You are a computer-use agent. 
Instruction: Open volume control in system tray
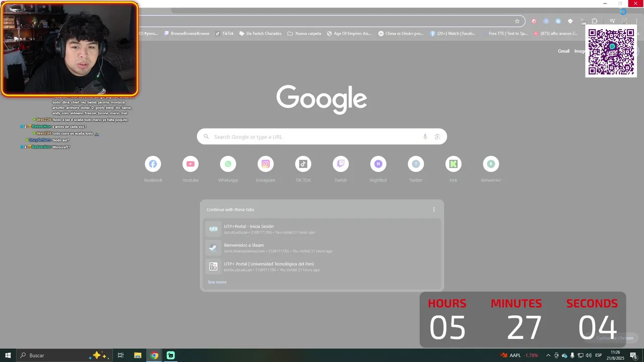[x=588, y=355]
